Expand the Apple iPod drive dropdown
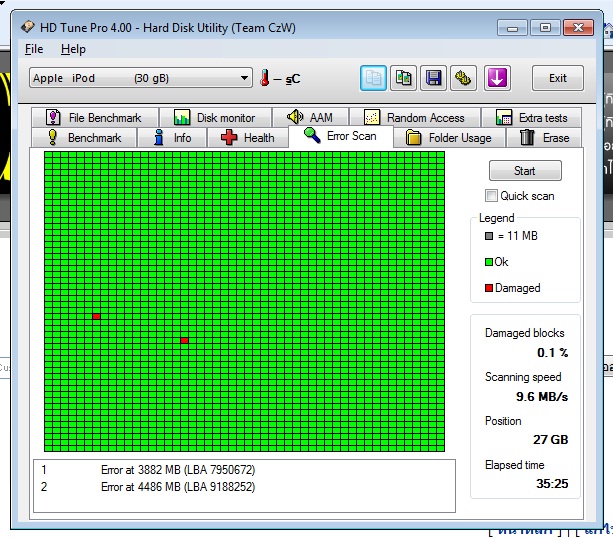Image resolution: width=613 pixels, height=538 pixels. 244,78
